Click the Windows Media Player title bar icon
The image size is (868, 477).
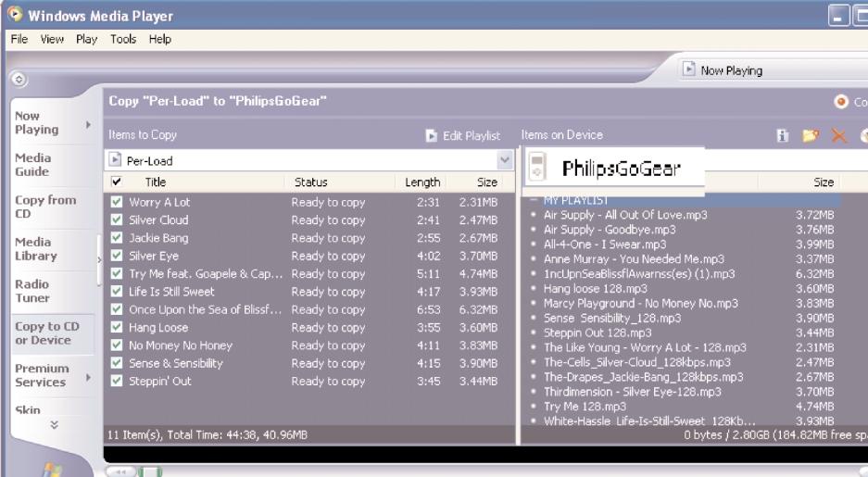(x=15, y=15)
